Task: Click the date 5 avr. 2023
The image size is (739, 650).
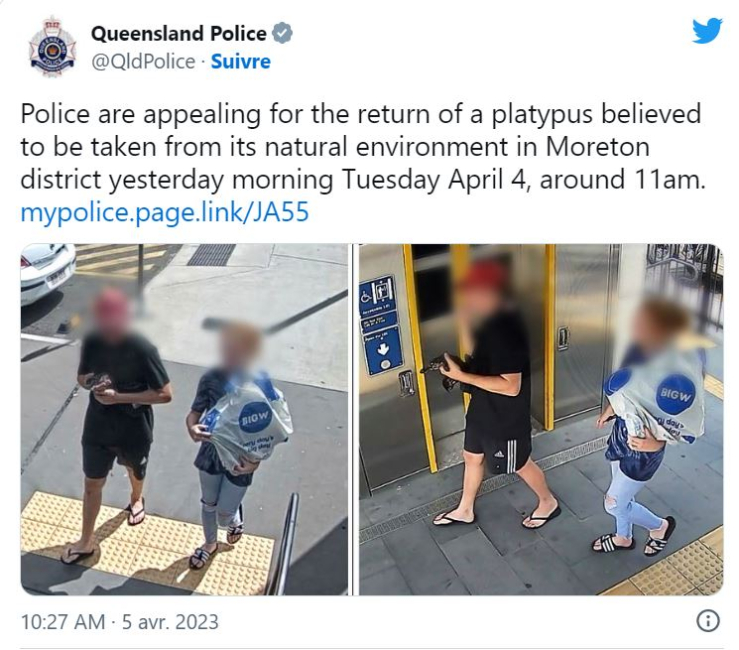Action: coord(170,622)
